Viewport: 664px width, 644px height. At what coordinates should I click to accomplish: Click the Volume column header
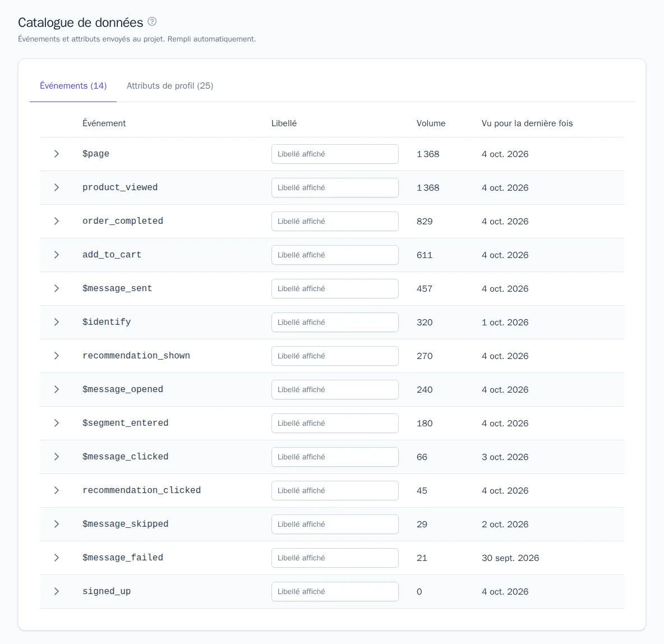coord(431,123)
